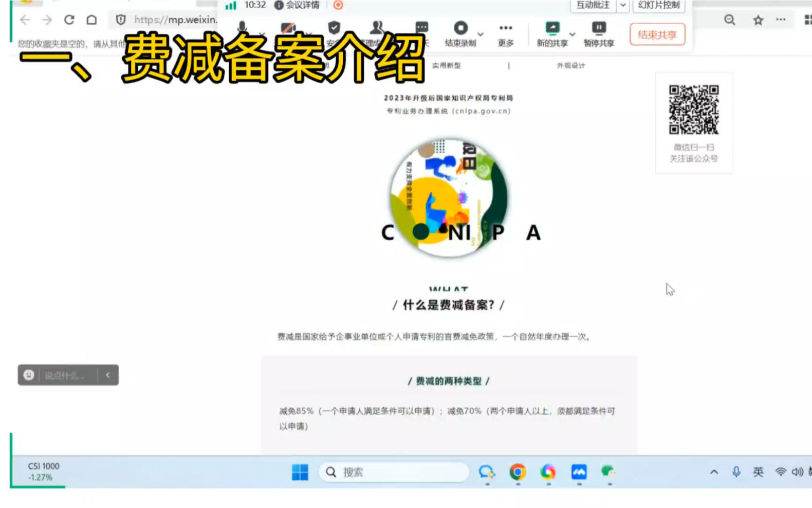This screenshot has height=508, width=812.
Task: Click the site security shield icon
Action: [121, 20]
